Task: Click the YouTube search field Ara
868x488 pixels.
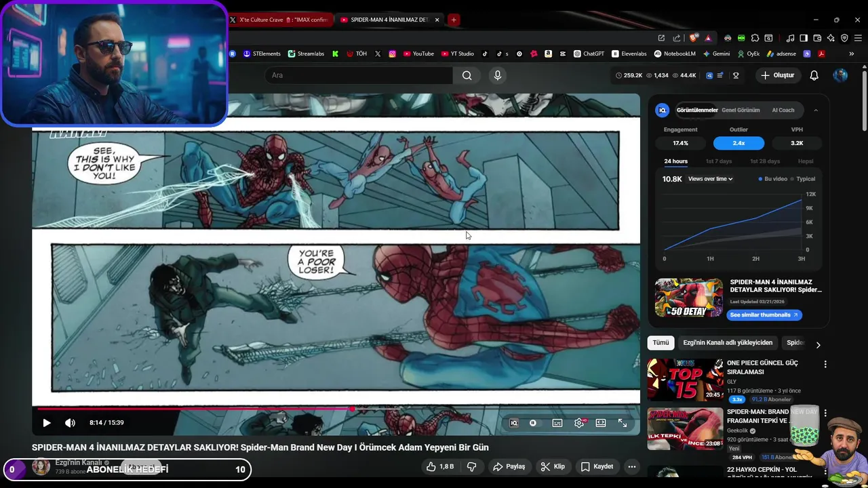Action: [359, 75]
